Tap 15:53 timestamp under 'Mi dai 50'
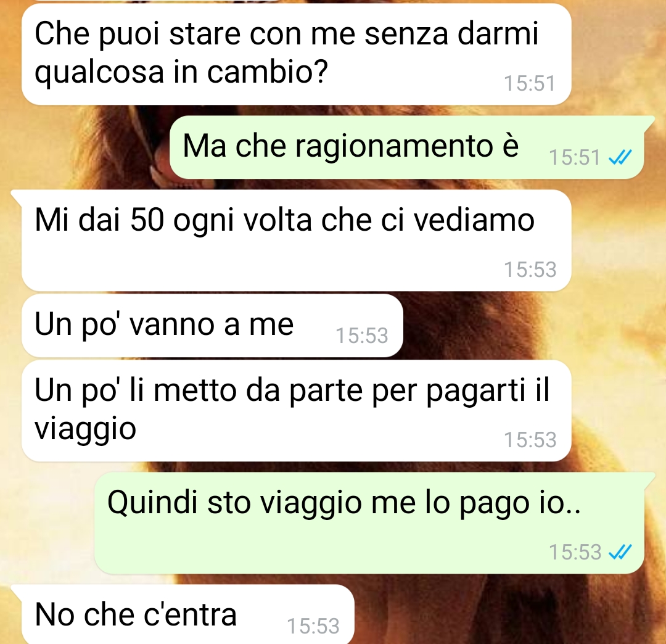 click(x=530, y=270)
